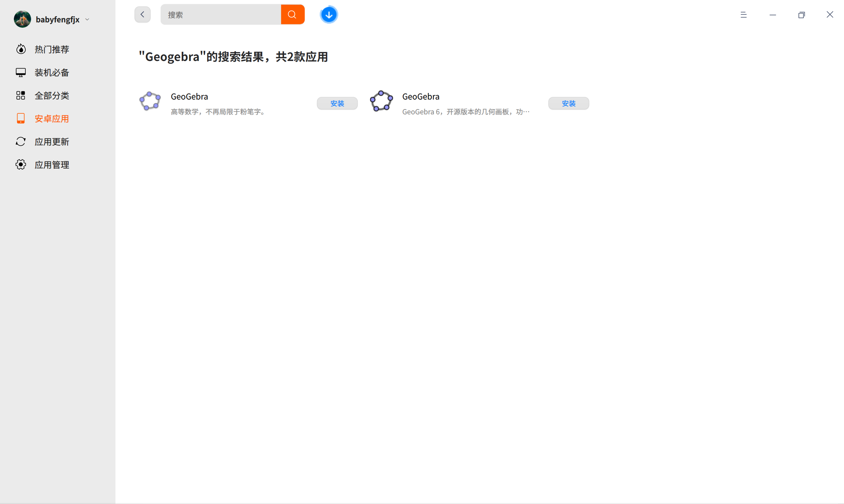The image size is (844, 504).
Task: Click the second GeoGebra app icon
Action: coord(381,101)
